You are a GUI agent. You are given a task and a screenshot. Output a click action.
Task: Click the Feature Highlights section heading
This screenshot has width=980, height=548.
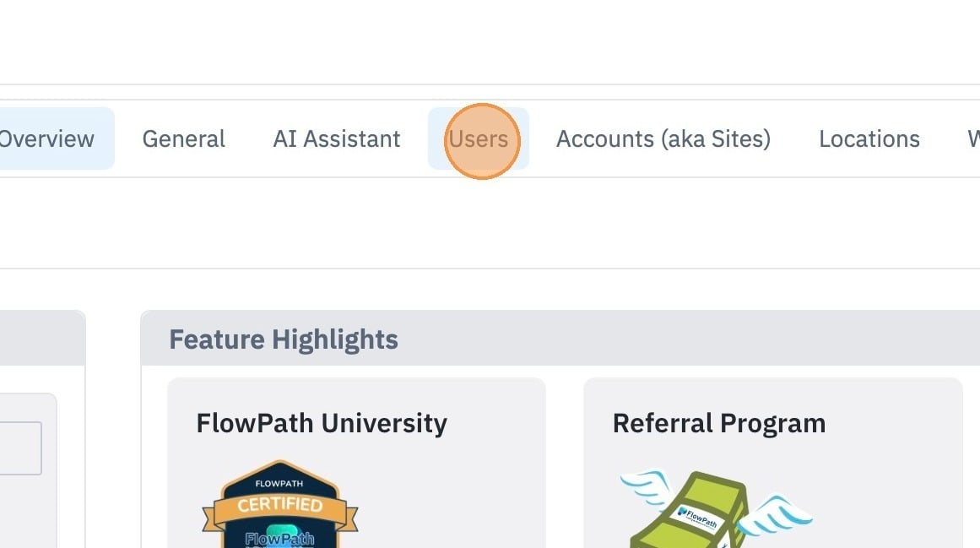click(283, 339)
